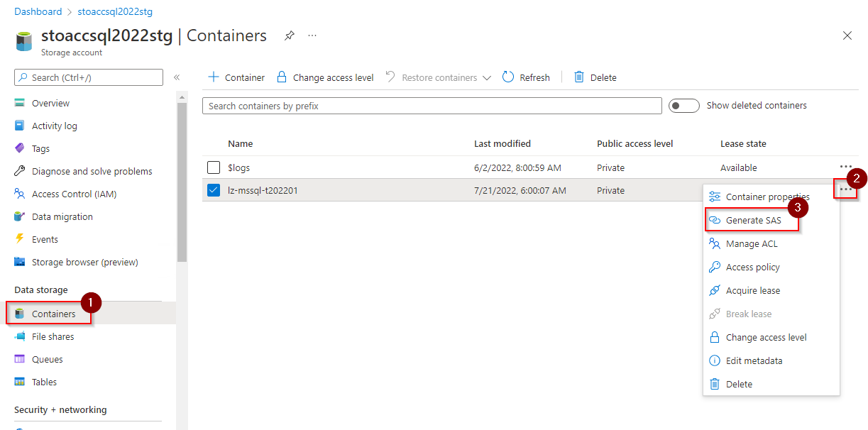Click the Activity log icon

click(20, 126)
